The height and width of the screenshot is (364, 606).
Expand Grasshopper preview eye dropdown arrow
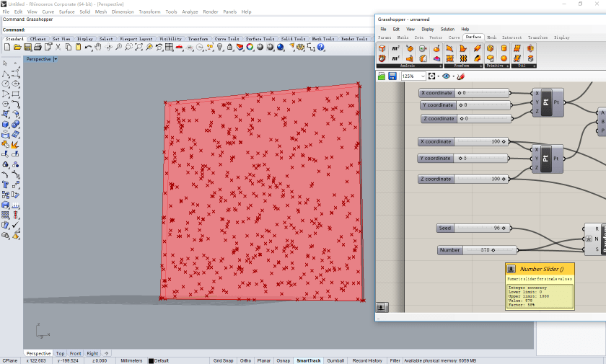[x=452, y=76]
